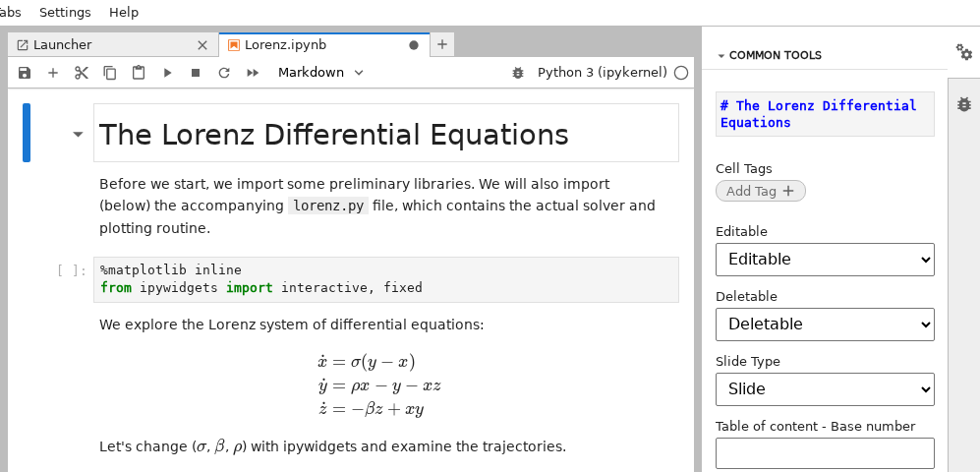
Task: Click the 'Let's change' ipywidgets paragraph
Action: pyautogui.click(x=332, y=447)
